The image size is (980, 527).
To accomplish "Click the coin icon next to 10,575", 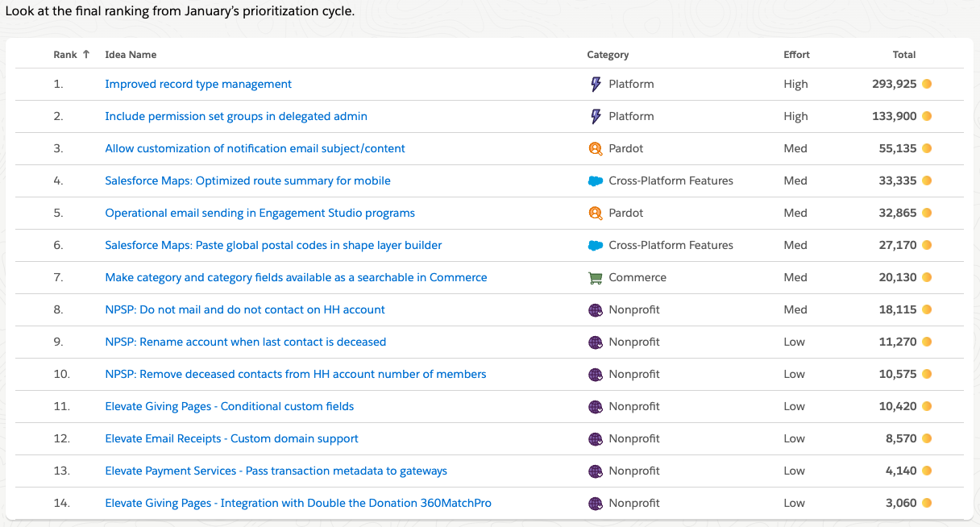I will point(927,374).
